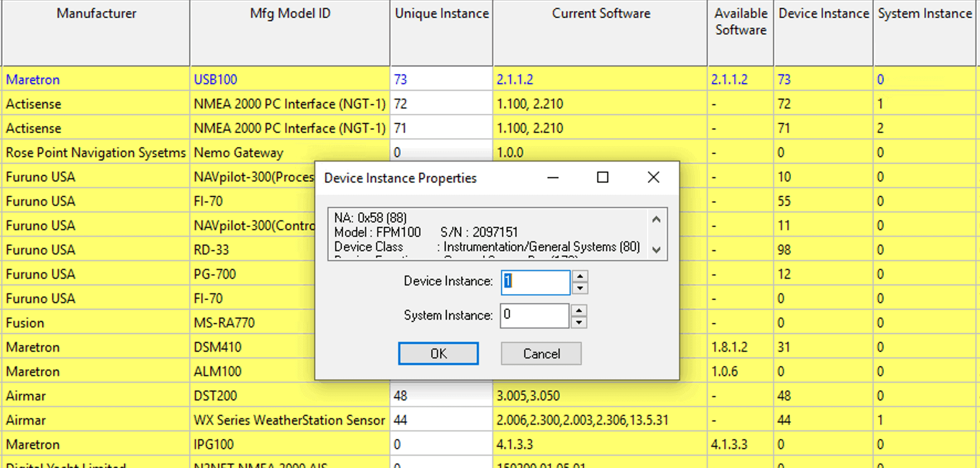Click Current Software 3.005,3.050 for DST200
The height and width of the screenshot is (468, 980).
tap(600, 396)
